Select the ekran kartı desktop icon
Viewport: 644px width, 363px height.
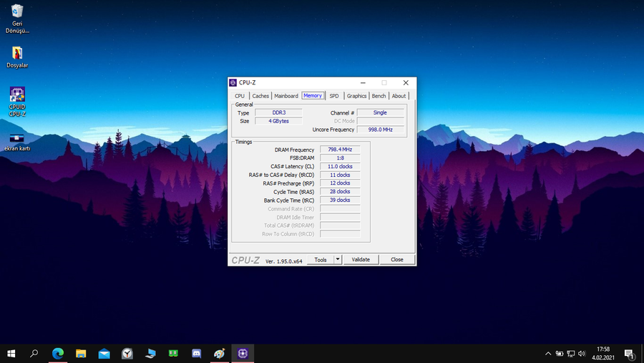click(x=17, y=142)
